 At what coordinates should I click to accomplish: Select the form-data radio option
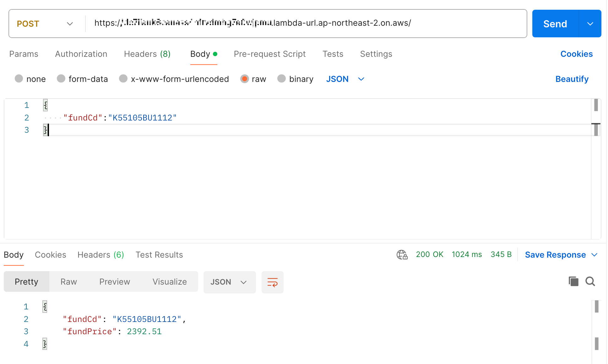(x=61, y=79)
